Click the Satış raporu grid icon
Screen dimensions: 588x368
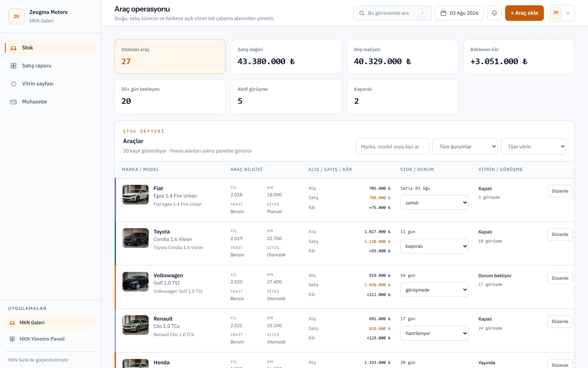pyautogui.click(x=13, y=66)
